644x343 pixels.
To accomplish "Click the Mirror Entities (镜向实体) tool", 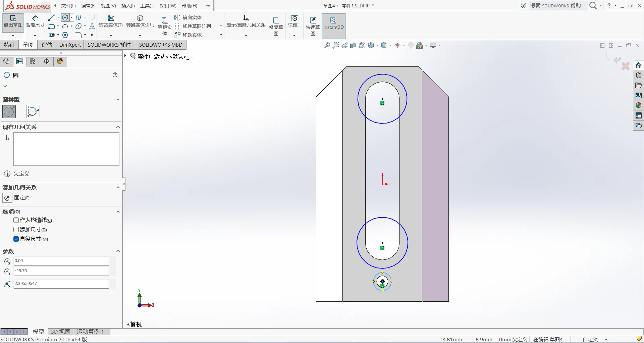I will (x=189, y=17).
